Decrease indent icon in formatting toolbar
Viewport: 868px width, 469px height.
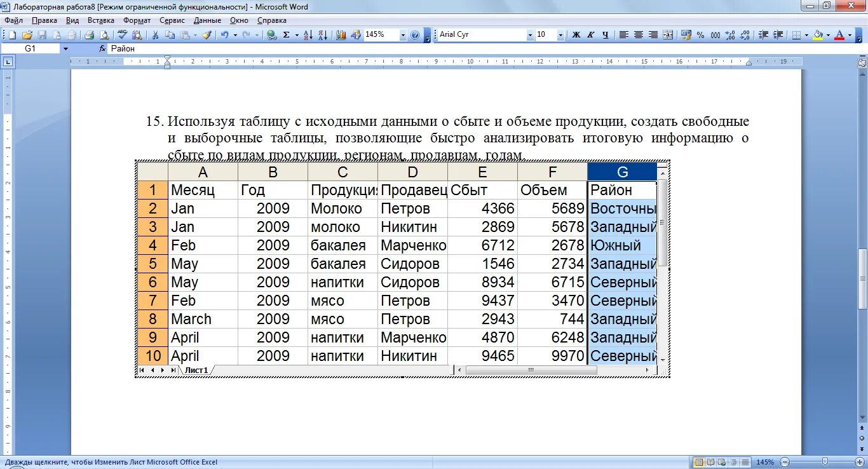point(764,35)
